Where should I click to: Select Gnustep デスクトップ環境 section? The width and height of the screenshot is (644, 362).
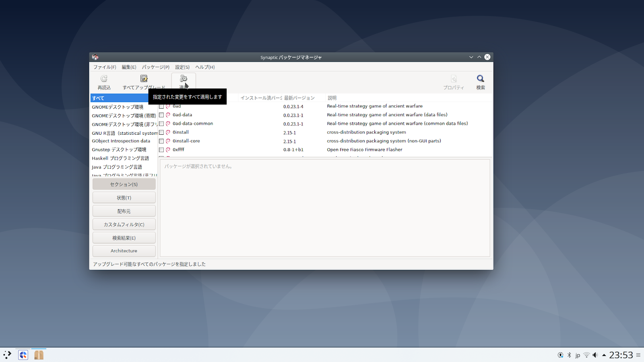point(124,150)
